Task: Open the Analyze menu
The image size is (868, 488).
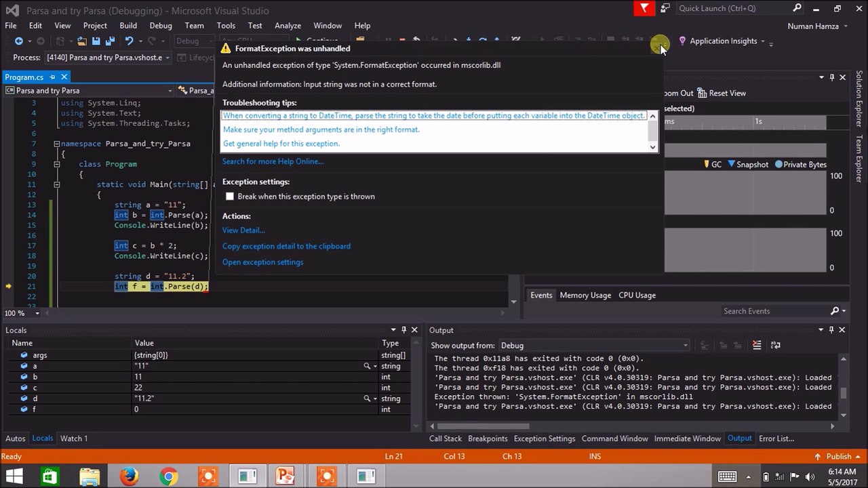Action: pos(288,26)
